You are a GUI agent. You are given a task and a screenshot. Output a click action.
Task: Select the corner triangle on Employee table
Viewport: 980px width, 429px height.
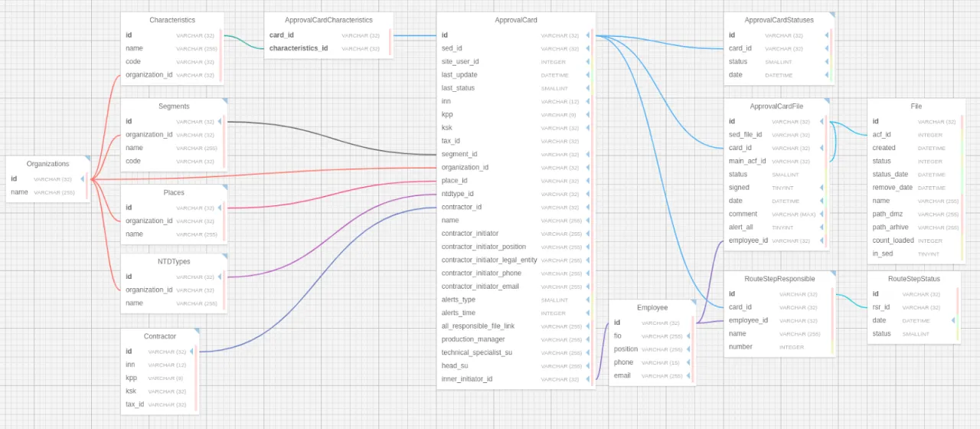pyautogui.click(x=693, y=303)
